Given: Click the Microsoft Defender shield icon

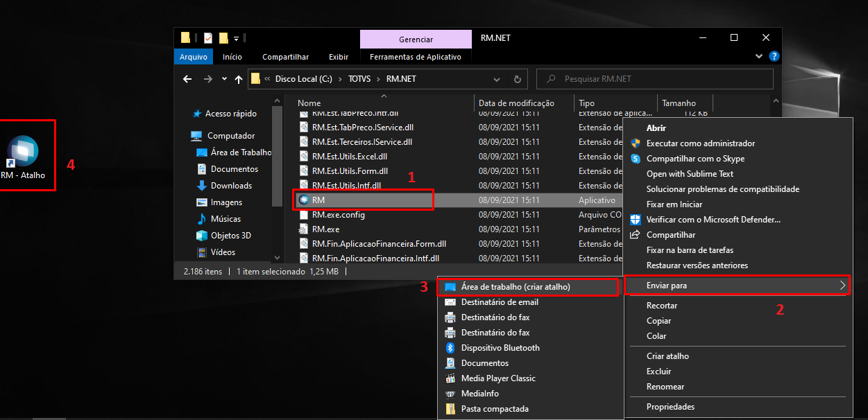Looking at the screenshot, I should coord(635,220).
